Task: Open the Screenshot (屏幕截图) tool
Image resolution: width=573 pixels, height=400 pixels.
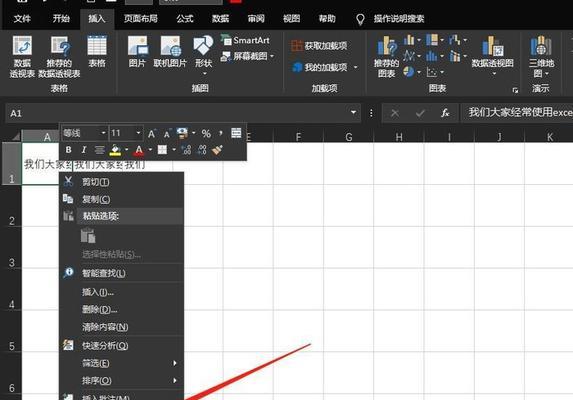Action: (x=245, y=56)
